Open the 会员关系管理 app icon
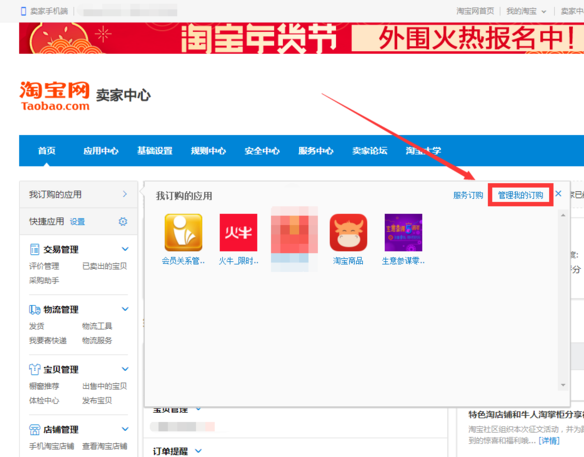 (183, 232)
